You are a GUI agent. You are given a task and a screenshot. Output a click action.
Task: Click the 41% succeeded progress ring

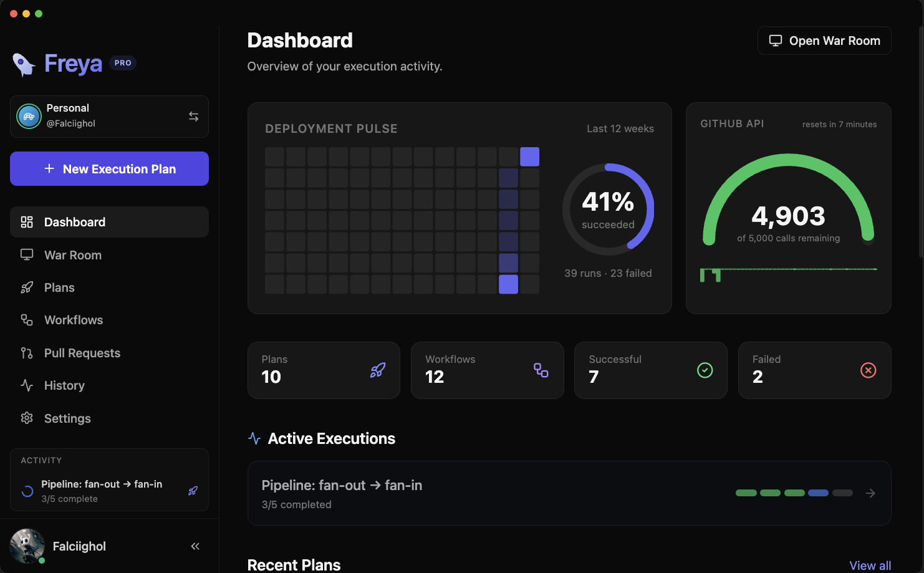point(608,209)
